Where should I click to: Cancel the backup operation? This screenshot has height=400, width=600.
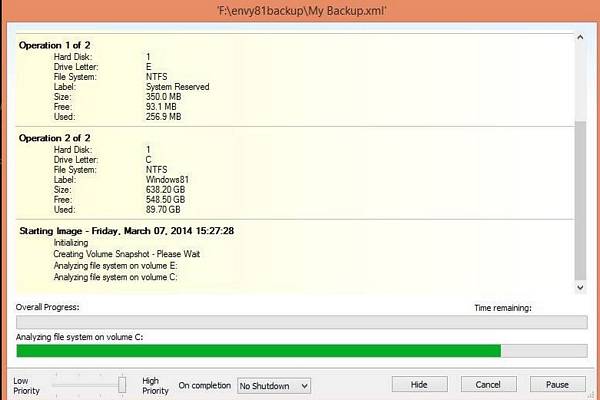point(488,384)
